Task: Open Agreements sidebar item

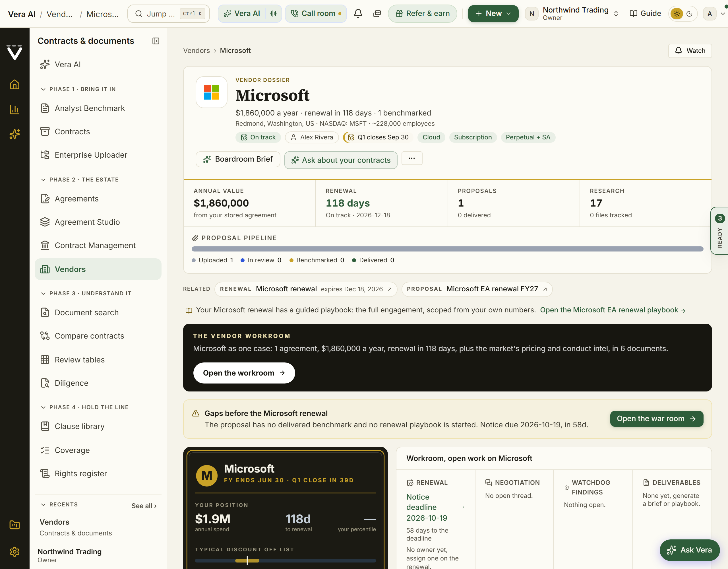Action: pyautogui.click(x=98, y=199)
